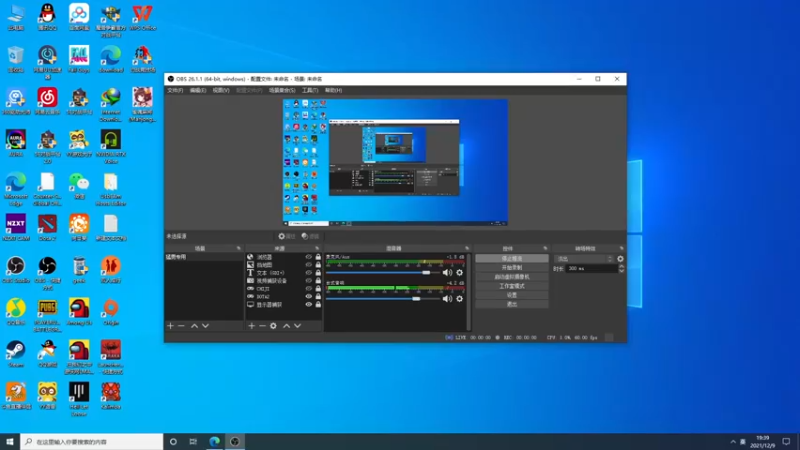Show hidden icons in system tray
The width and height of the screenshot is (800, 450).
click(x=733, y=442)
